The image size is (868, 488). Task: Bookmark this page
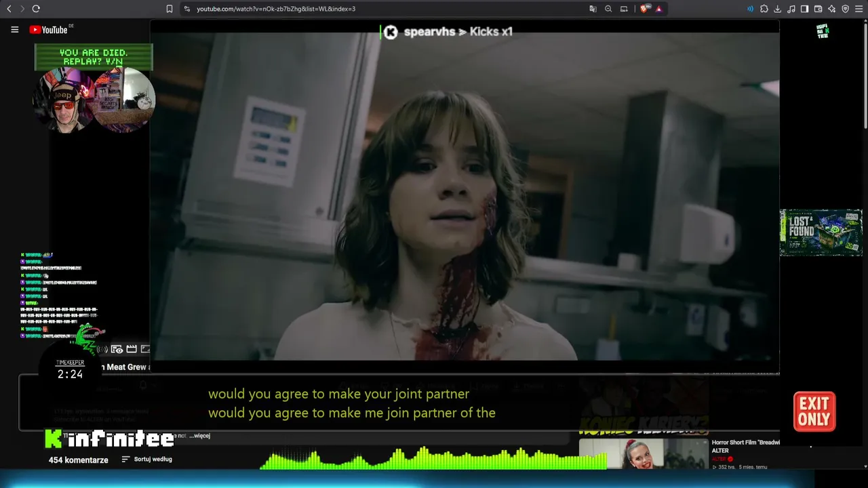[x=170, y=9]
